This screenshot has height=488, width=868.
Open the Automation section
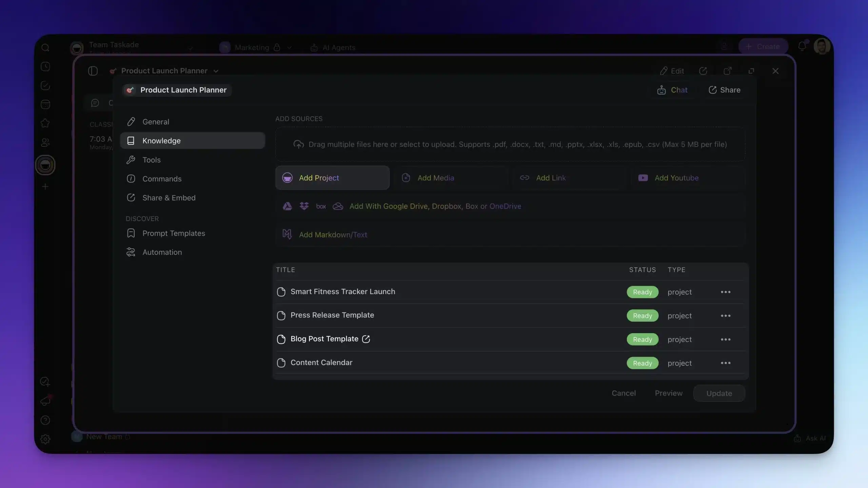[x=162, y=252]
